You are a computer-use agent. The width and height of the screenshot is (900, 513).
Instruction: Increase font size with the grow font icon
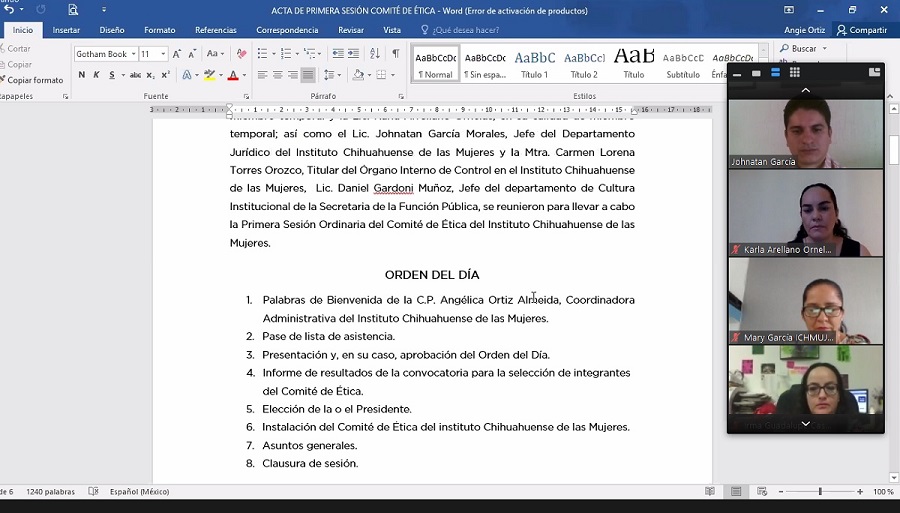click(x=177, y=54)
